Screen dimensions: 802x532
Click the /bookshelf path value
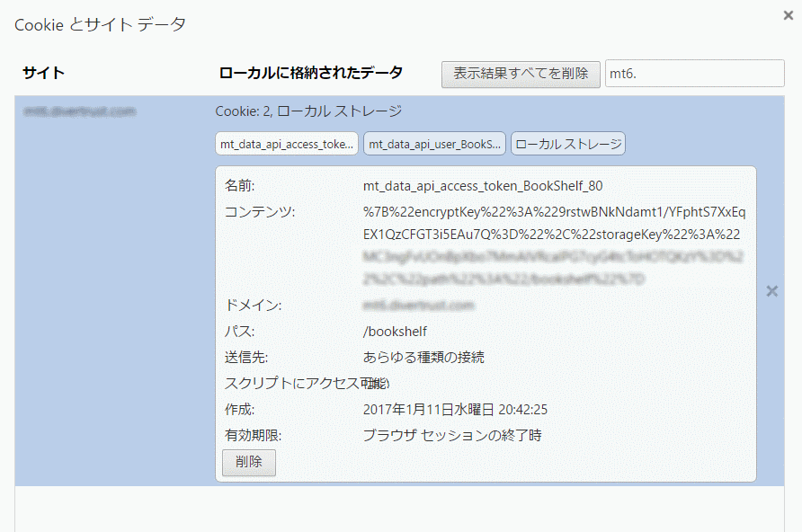point(395,332)
